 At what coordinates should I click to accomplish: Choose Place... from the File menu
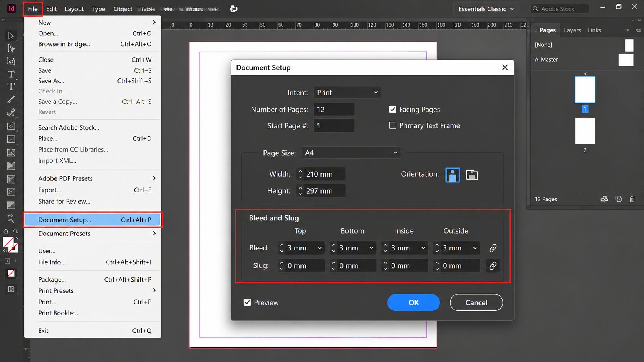coord(92,138)
